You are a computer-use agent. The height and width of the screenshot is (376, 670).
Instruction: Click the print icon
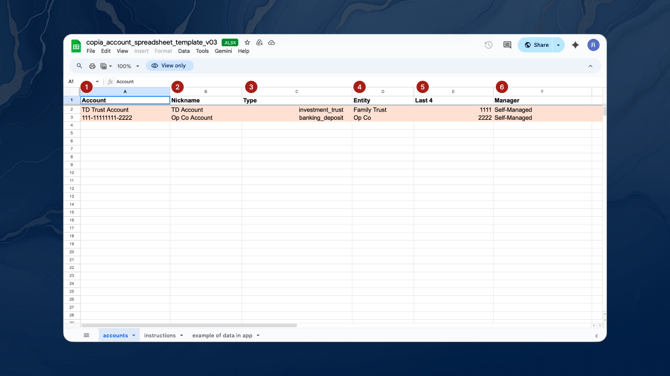pos(92,66)
